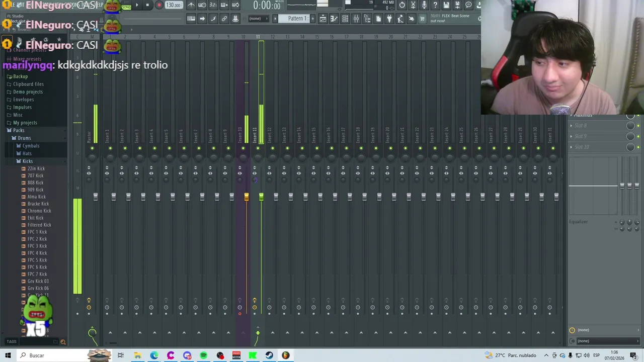Open Microsoft Edge from the taskbar
Screen dimensions: 644x362
[154, 355]
